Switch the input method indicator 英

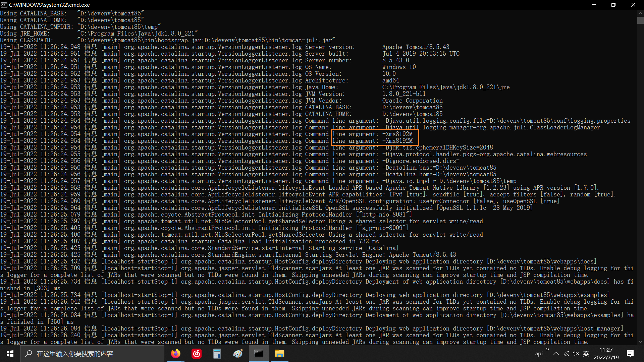[586, 354]
